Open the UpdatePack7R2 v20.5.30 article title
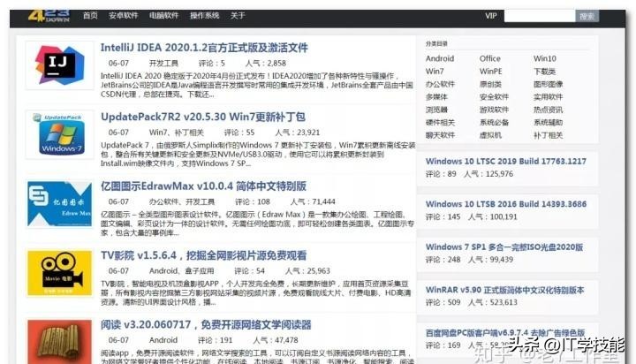This screenshot has height=364, width=636. click(203, 117)
